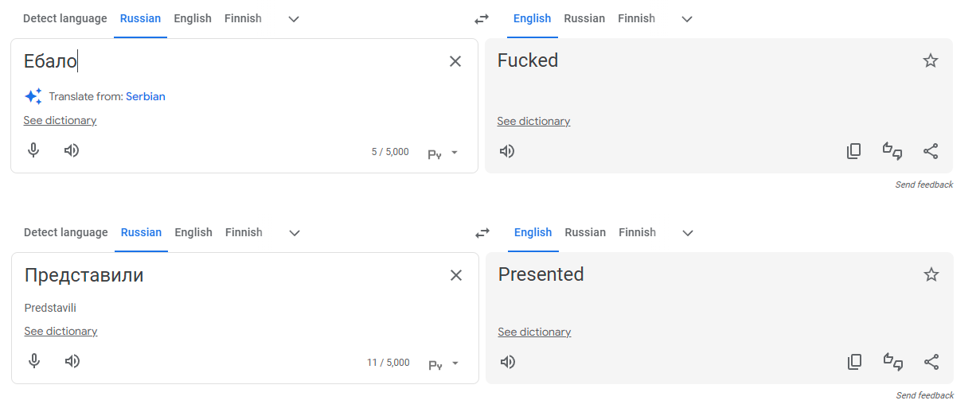The image size is (980, 412).
Task: Send feedback for the top translation
Action: 923,185
